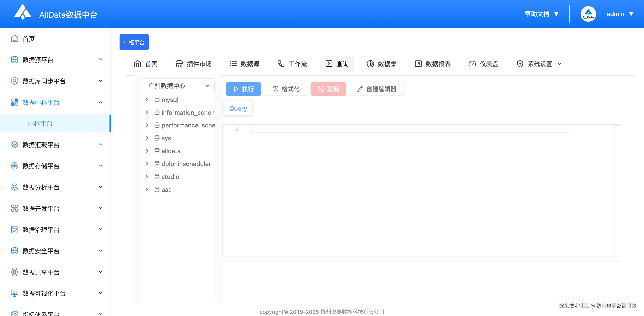Click the AllData logo icon
Screen dimensions: 644x316
(x=23, y=12)
